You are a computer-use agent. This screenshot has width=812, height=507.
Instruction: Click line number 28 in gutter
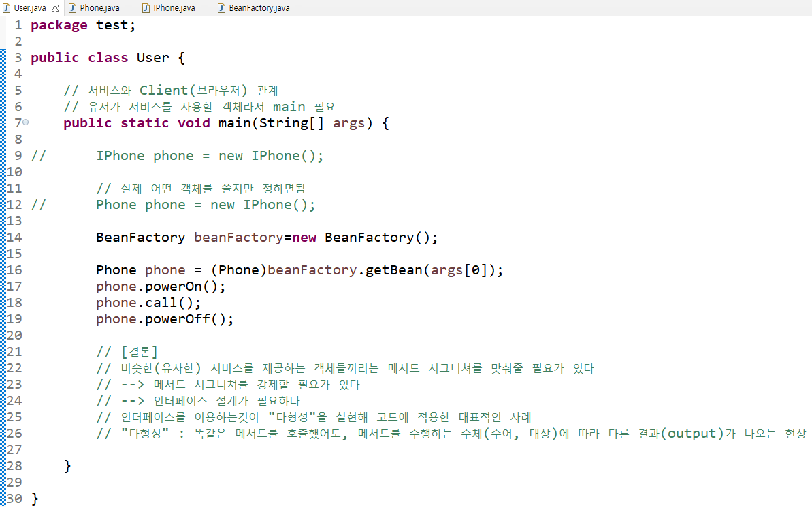pyautogui.click(x=14, y=466)
